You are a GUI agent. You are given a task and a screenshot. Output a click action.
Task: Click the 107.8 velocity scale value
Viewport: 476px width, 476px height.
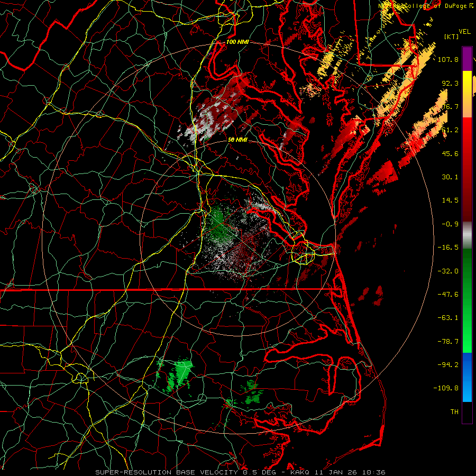pyautogui.click(x=448, y=60)
